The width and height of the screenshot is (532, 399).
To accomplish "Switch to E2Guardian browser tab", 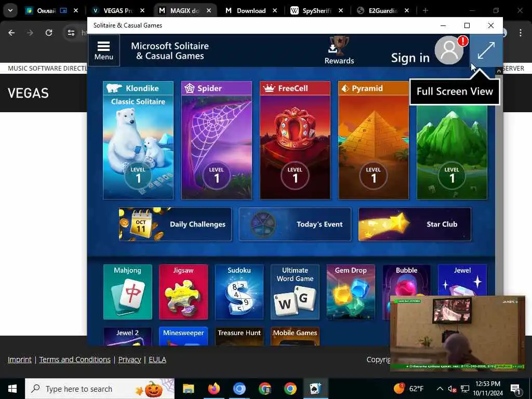I will pos(382,10).
